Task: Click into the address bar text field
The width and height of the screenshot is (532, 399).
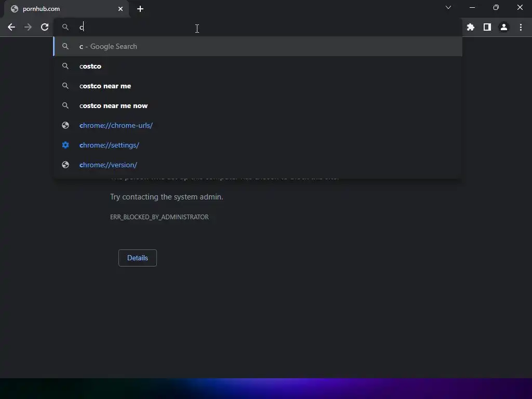Action: click(x=258, y=27)
